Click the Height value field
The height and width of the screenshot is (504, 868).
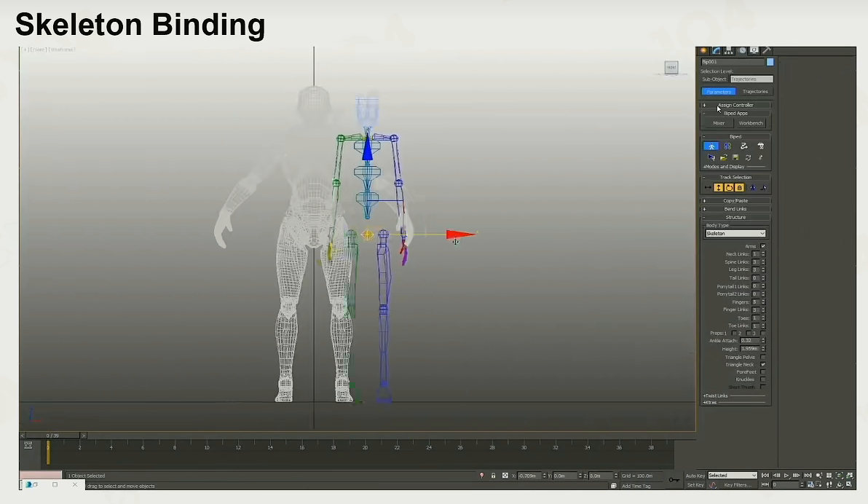pyautogui.click(x=749, y=349)
